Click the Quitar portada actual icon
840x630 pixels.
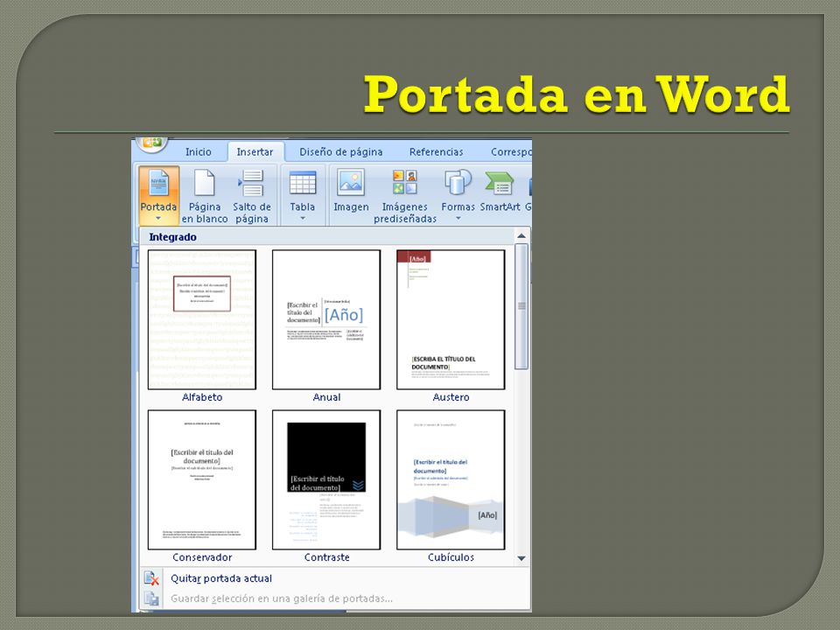point(151,578)
